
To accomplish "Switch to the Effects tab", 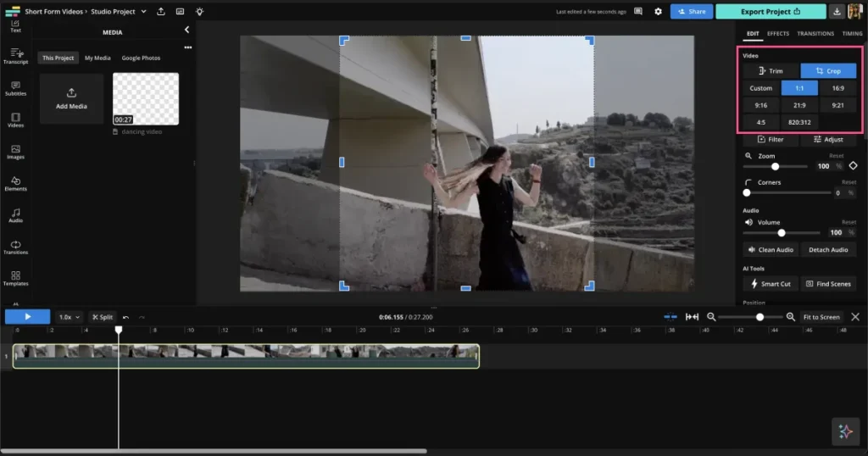I will (x=777, y=34).
